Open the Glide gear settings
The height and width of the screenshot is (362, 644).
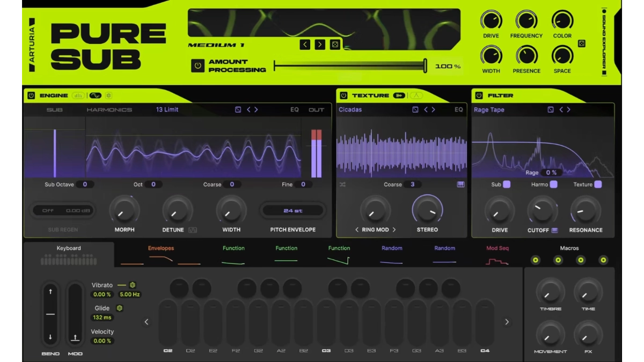pos(120,308)
